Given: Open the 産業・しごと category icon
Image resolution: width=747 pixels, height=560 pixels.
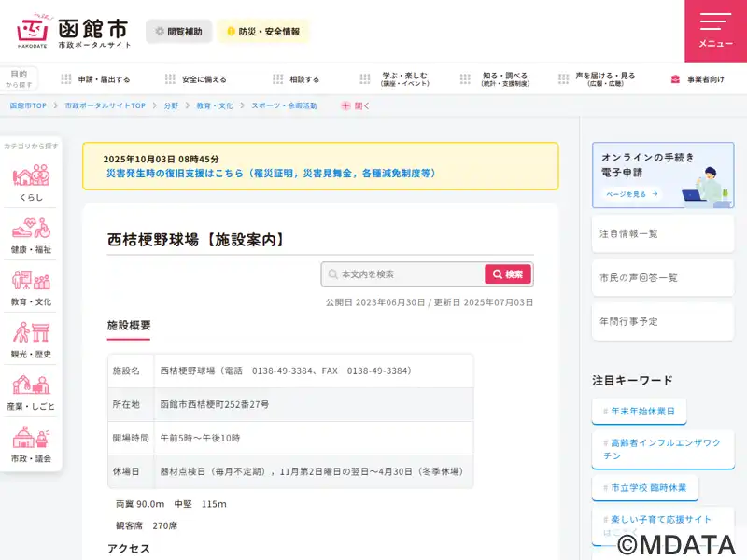Looking at the screenshot, I should coord(31,392).
